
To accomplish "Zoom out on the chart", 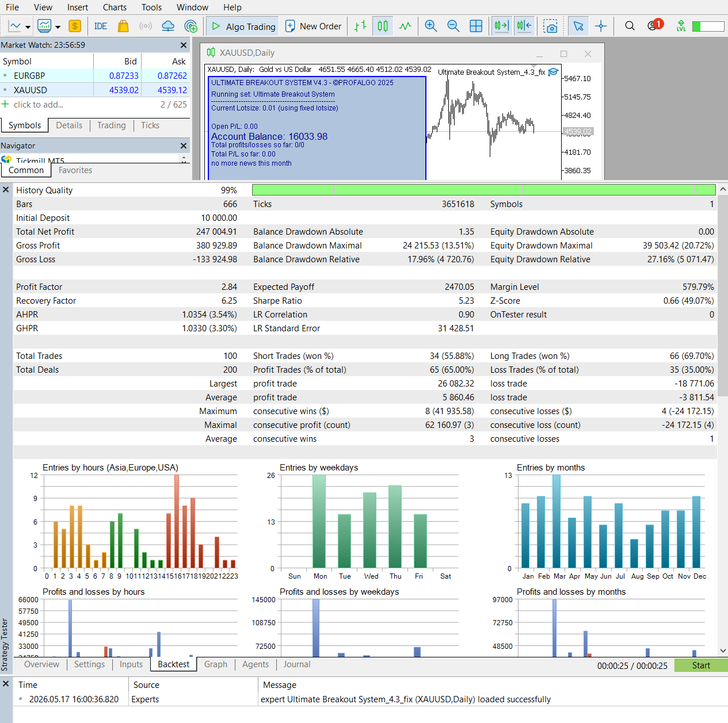I will pyautogui.click(x=453, y=26).
